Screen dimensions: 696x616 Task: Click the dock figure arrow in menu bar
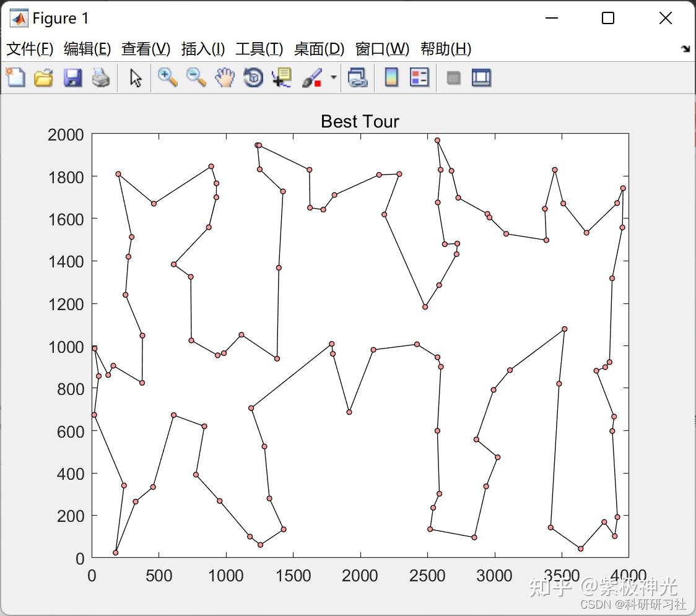pyautogui.click(x=685, y=48)
